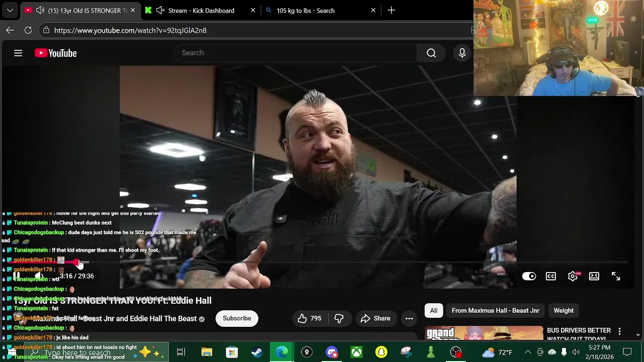This screenshot has height=362, width=644.
Task: Open more actions three-dot menu
Action: click(409, 318)
